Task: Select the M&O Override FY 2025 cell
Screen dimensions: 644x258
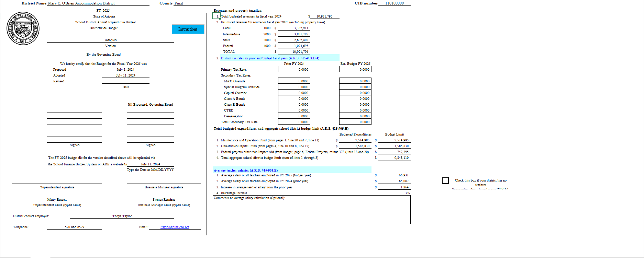Action: pos(355,81)
